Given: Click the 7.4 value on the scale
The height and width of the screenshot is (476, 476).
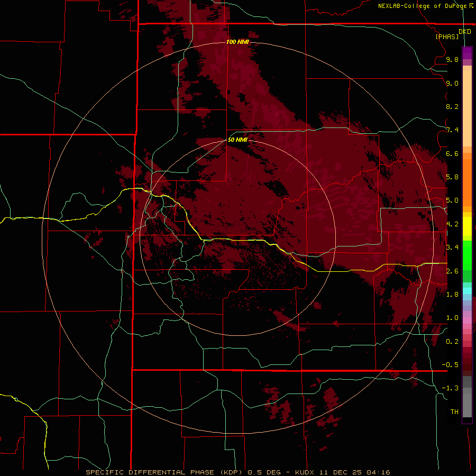Looking at the screenshot, I should 452,130.
